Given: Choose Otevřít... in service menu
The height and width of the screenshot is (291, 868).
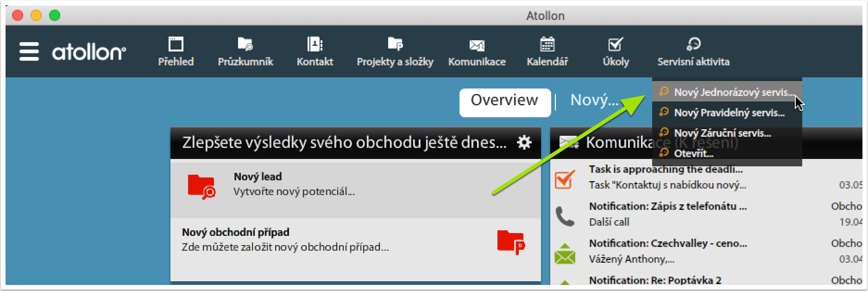Looking at the screenshot, I should [x=727, y=153].
